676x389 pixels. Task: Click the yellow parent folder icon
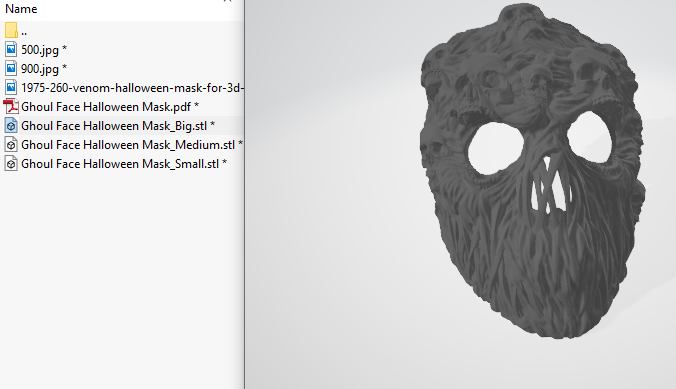11,30
